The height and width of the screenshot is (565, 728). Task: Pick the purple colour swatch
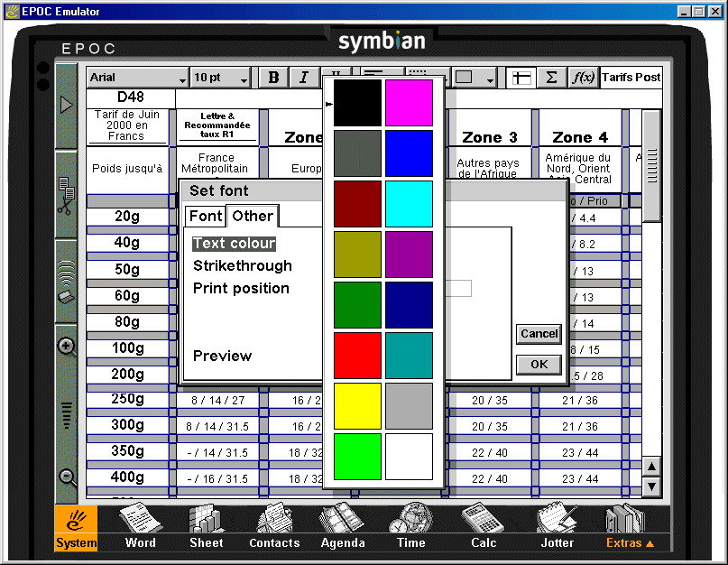pos(409,255)
